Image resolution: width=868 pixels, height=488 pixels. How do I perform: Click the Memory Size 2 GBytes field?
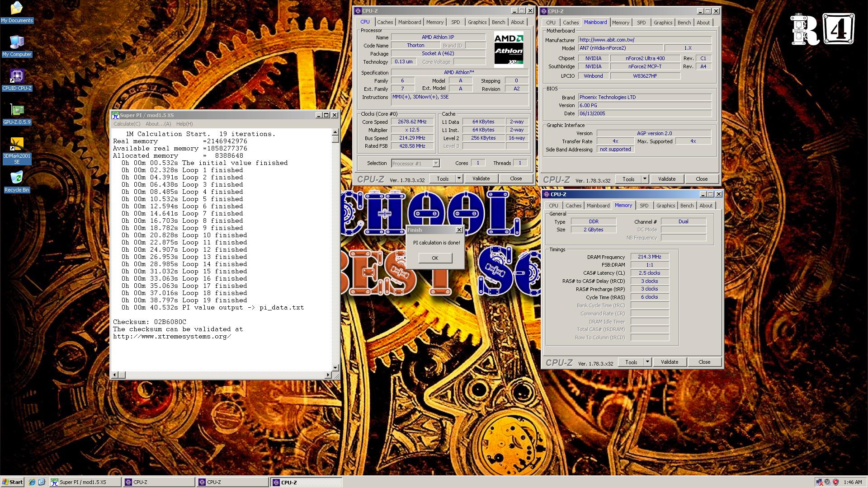click(x=593, y=230)
